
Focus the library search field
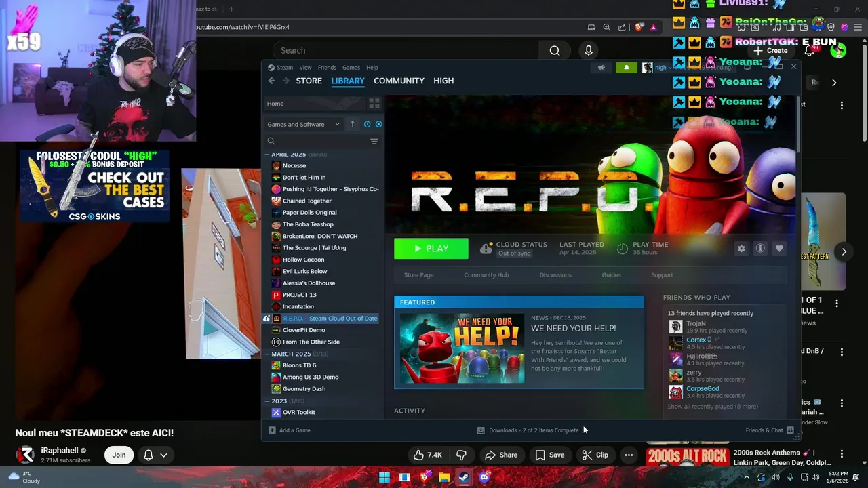click(315, 141)
